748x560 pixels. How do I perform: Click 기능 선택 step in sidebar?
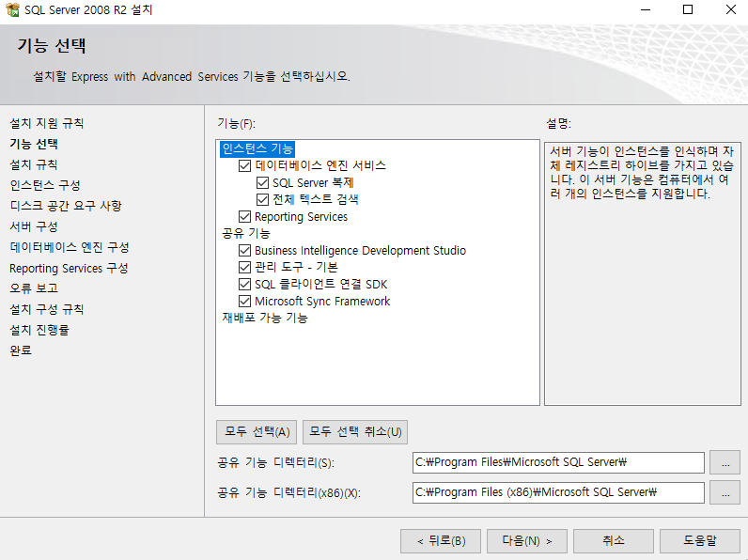click(34, 144)
